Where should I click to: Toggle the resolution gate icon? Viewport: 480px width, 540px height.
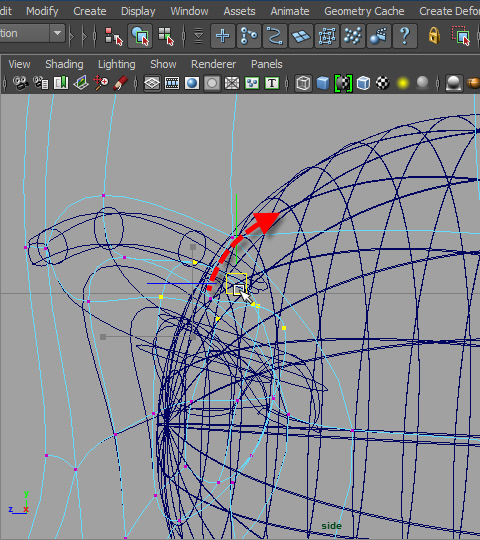(192, 83)
